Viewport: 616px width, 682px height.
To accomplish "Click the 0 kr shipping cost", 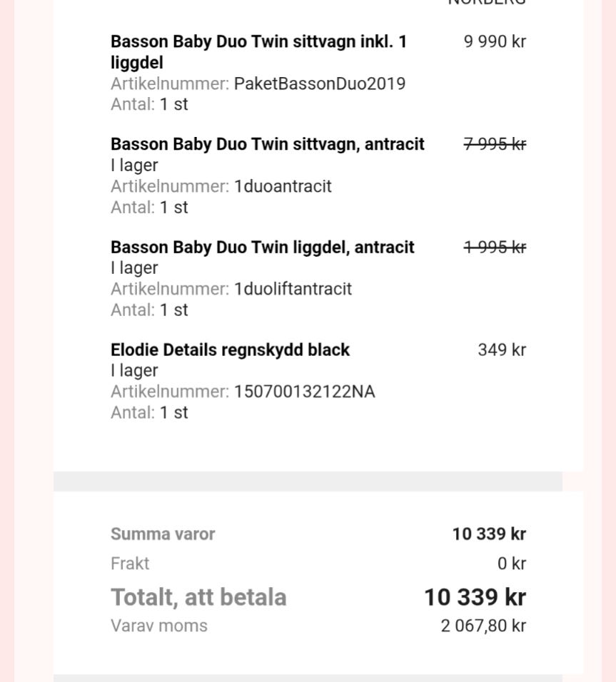I will pyautogui.click(x=511, y=564).
